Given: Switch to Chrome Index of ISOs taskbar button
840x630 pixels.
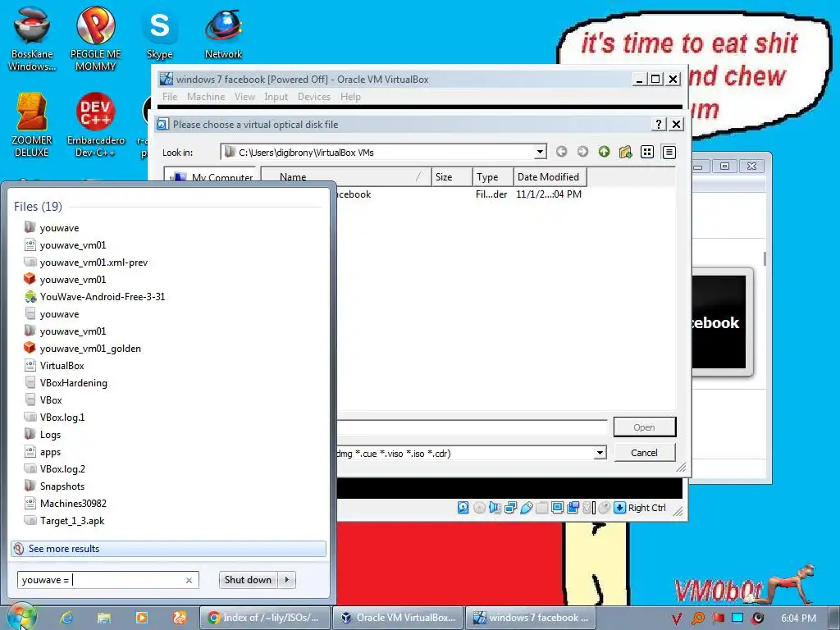Looking at the screenshot, I should (x=265, y=618).
